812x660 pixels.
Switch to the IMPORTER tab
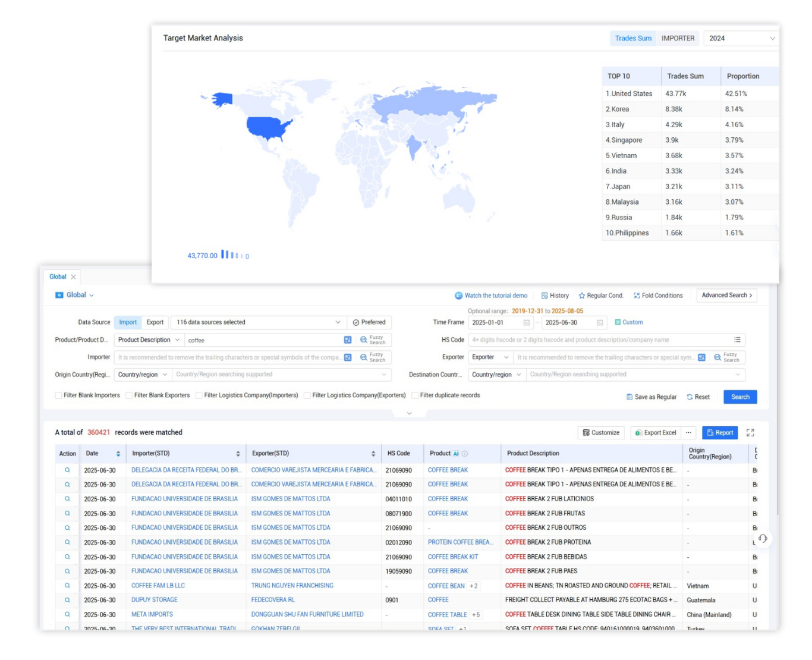[678, 39]
